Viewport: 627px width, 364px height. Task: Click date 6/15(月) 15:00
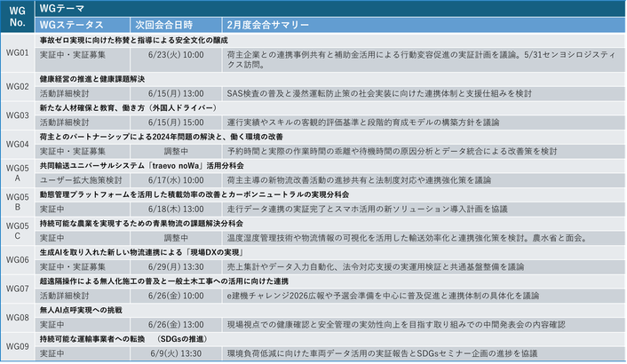click(x=176, y=123)
